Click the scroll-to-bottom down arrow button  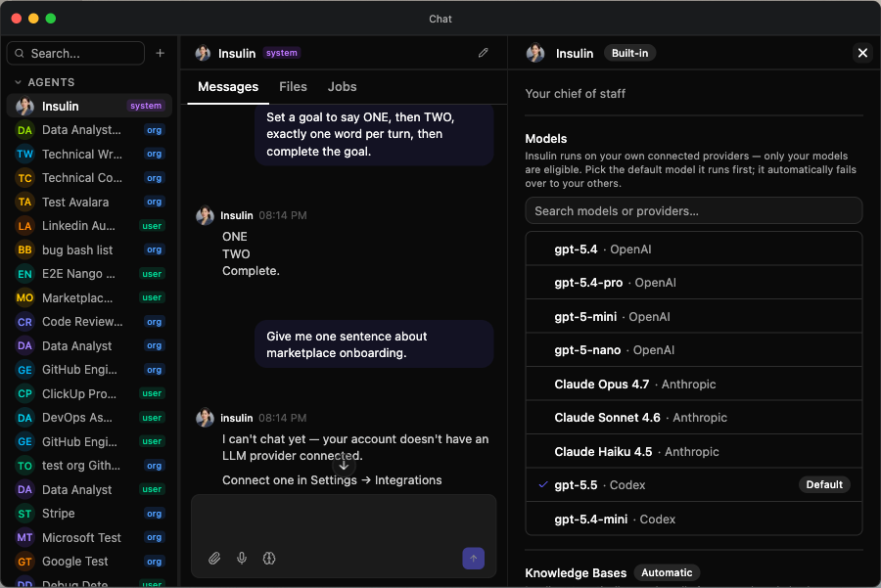pyautogui.click(x=344, y=466)
